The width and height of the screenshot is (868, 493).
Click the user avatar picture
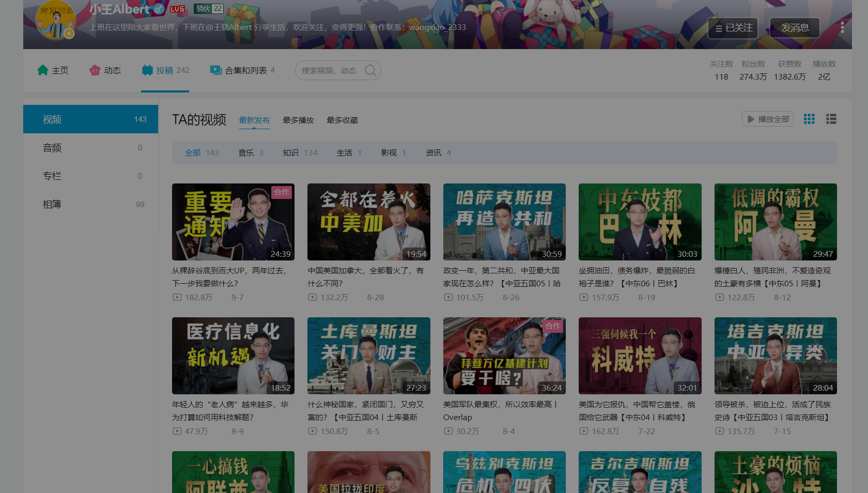click(x=56, y=20)
